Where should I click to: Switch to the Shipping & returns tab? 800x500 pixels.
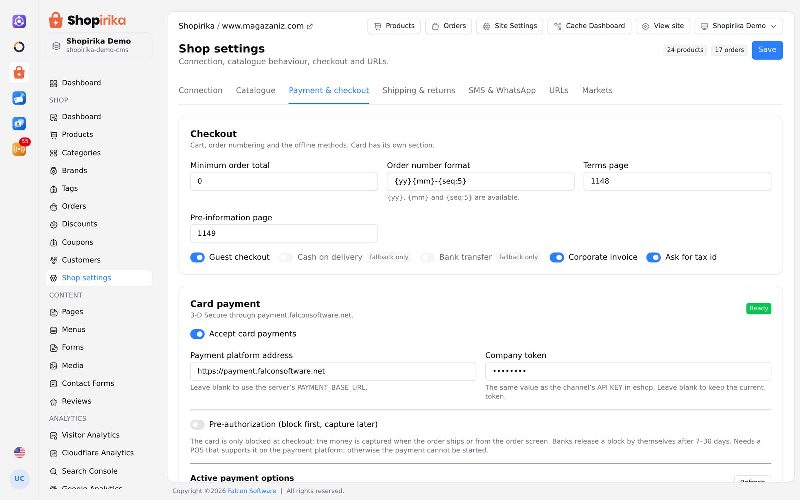418,90
